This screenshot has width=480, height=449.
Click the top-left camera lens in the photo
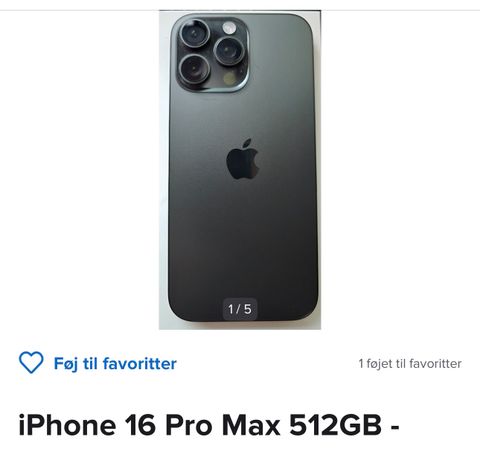point(195,34)
